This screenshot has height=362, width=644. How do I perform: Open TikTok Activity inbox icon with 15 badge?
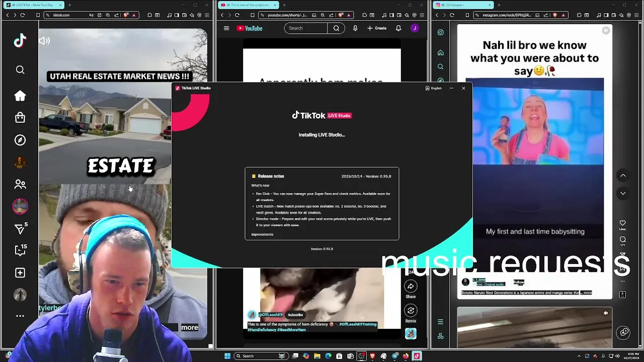pos(20,250)
